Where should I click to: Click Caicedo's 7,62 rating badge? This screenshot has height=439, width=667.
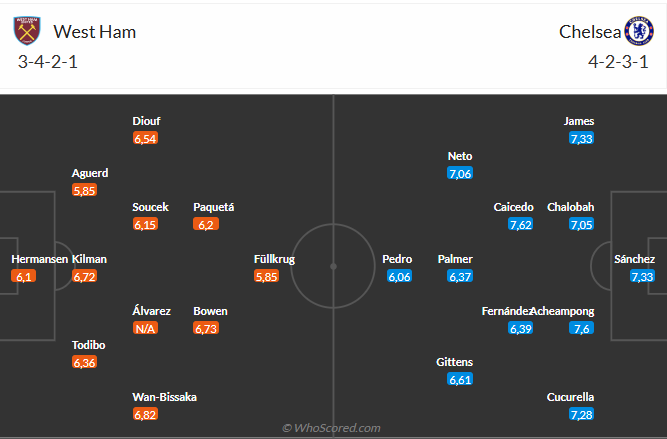click(x=520, y=224)
